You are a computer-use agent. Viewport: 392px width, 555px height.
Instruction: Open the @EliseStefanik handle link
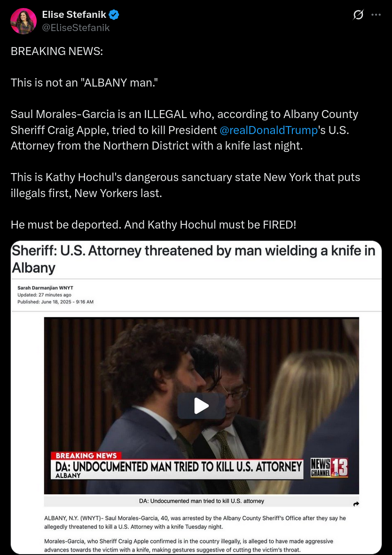tap(76, 28)
